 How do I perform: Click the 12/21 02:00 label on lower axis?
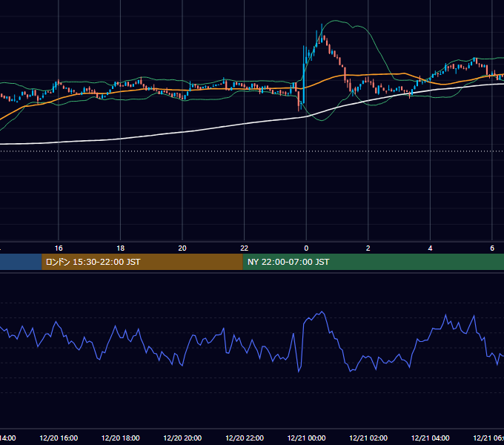(x=368, y=438)
